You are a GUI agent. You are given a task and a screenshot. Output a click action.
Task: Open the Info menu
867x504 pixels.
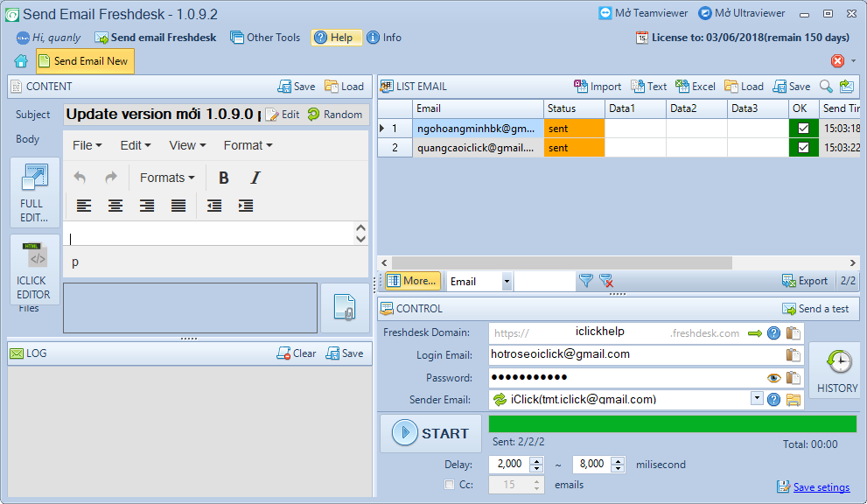[x=384, y=38]
